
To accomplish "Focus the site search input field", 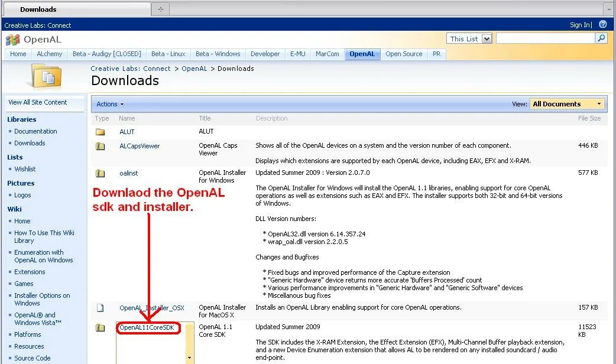I will [x=546, y=38].
